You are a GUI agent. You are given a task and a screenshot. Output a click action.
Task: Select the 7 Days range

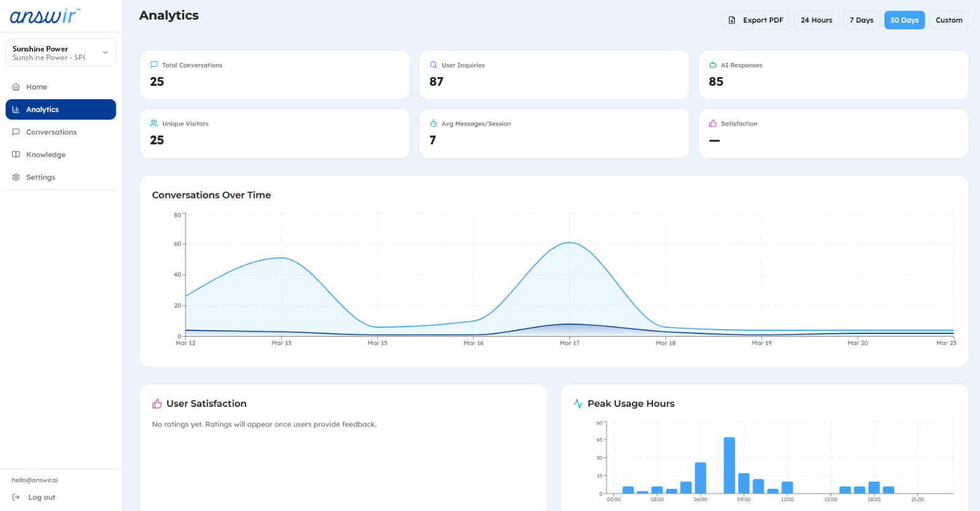861,20
